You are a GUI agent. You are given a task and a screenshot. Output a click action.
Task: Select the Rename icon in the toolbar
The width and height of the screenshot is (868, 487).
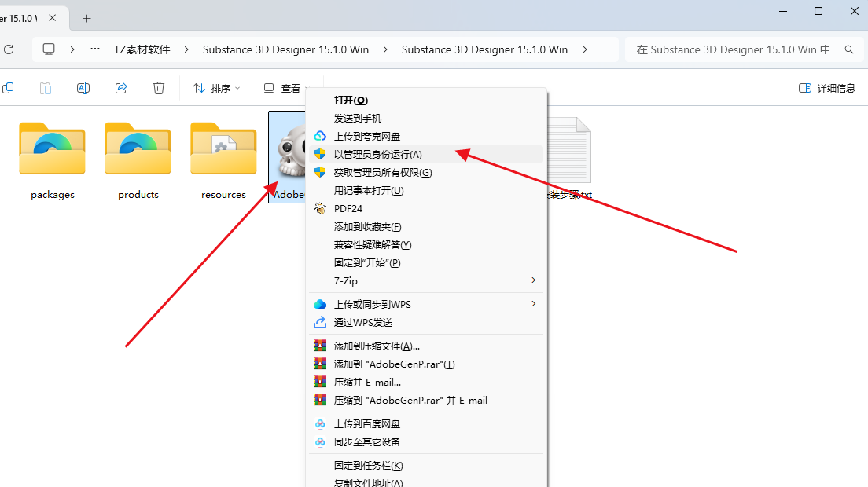(83, 88)
